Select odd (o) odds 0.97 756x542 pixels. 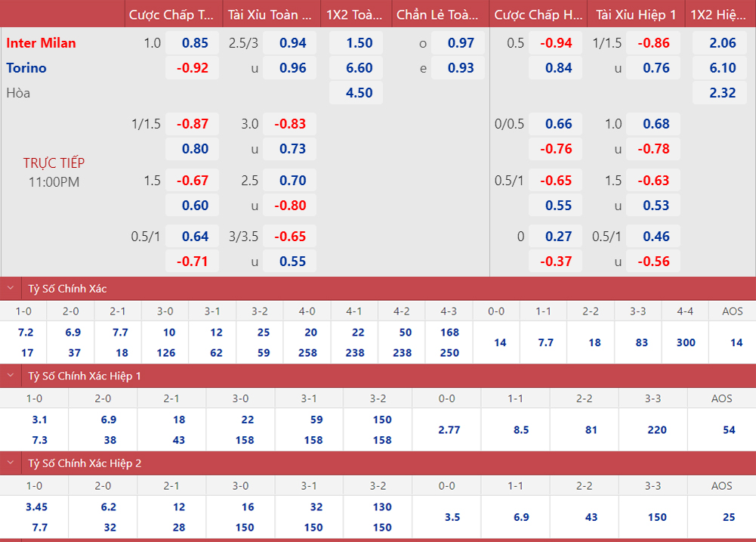(461, 43)
